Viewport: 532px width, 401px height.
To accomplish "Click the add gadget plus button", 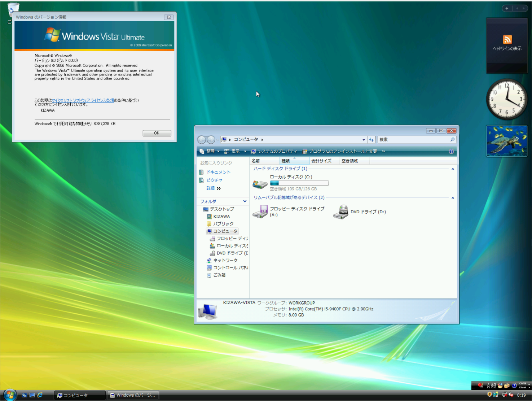I will pos(507,8).
